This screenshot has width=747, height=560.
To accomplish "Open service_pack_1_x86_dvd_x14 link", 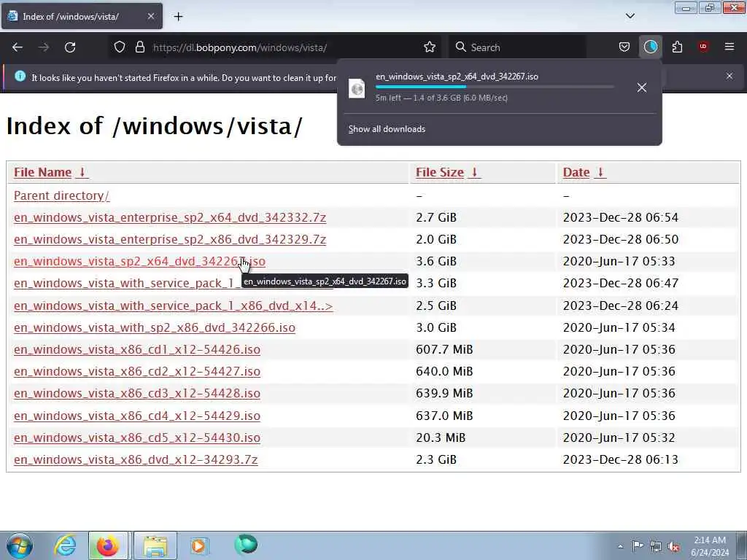I will 174,306.
